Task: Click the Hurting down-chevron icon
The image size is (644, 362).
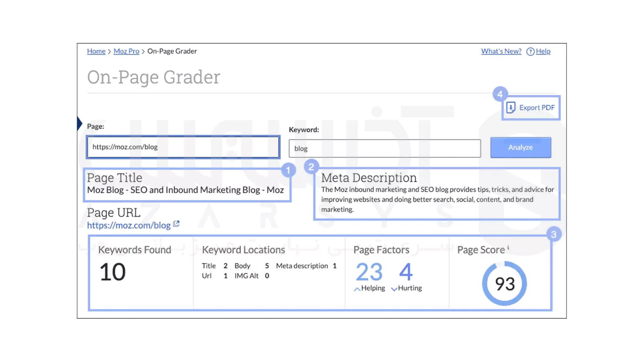Action: [394, 289]
